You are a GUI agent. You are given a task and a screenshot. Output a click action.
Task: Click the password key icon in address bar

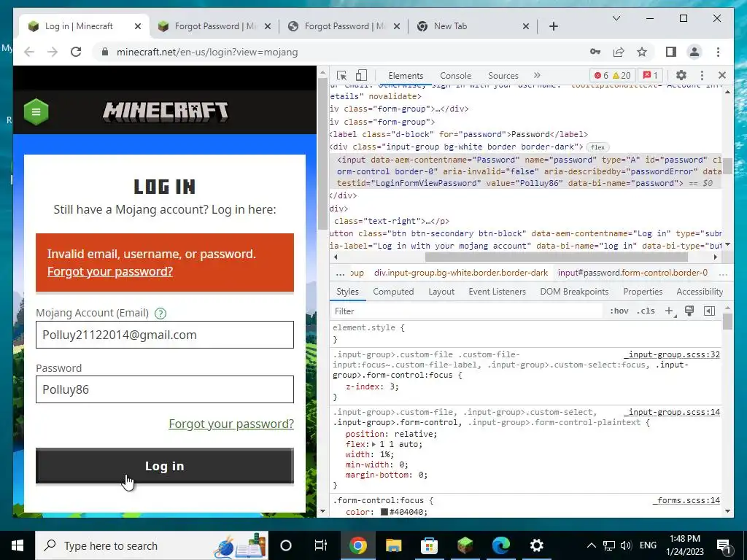tap(595, 52)
